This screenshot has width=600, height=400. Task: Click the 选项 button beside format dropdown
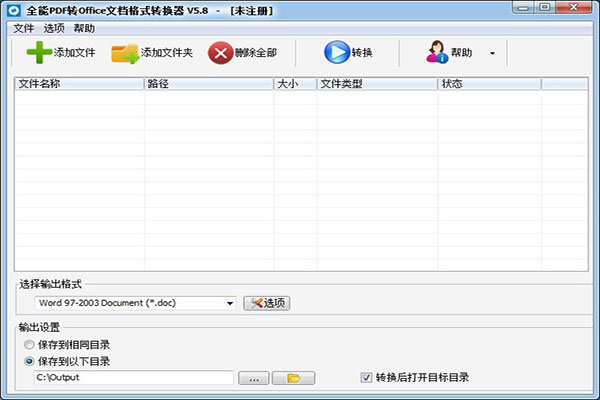point(267,303)
